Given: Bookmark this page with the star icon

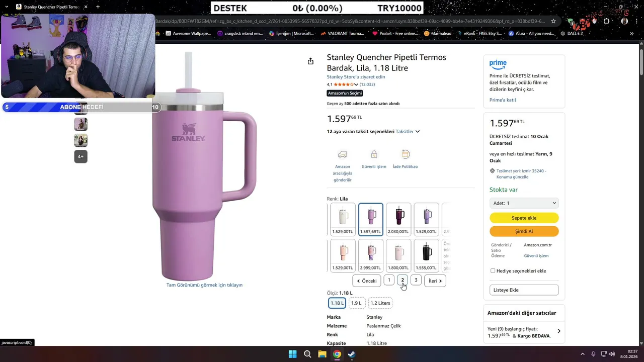Looking at the screenshot, I should pyautogui.click(x=553, y=21).
